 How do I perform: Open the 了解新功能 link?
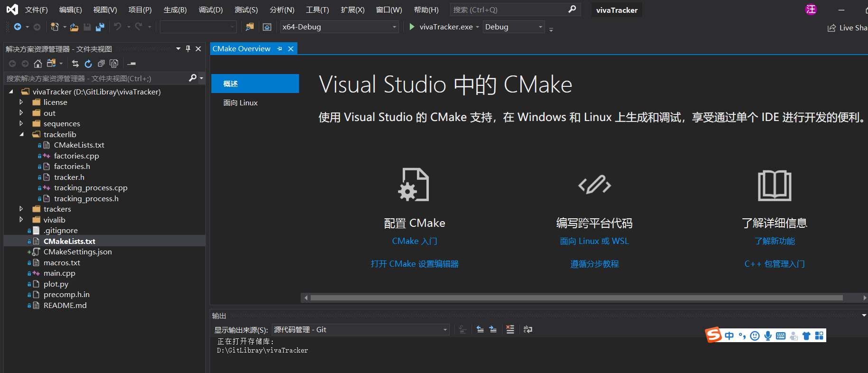pyautogui.click(x=775, y=241)
